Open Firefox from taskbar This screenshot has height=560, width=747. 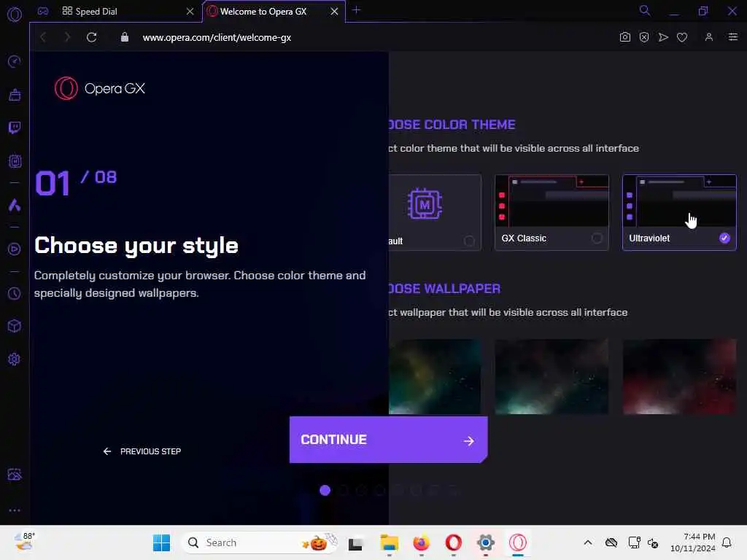(x=421, y=542)
